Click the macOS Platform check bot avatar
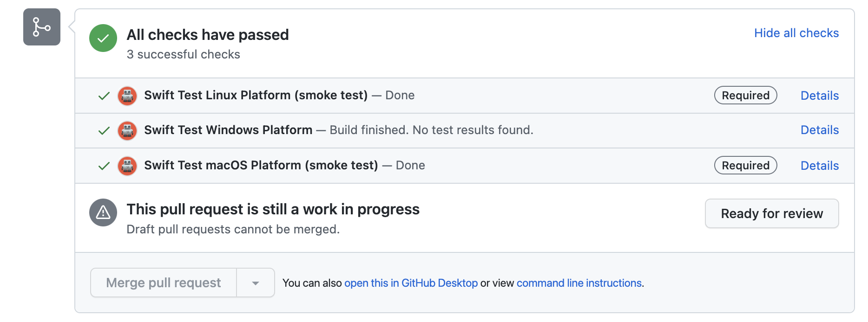 click(x=127, y=166)
